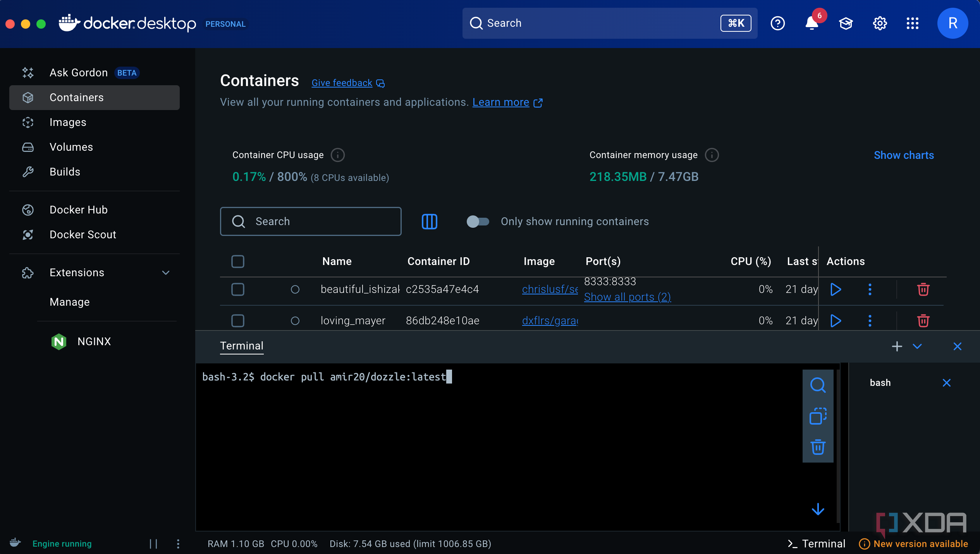Open Ask Gordon in sidebar
This screenshot has height=554, width=980.
pos(95,73)
